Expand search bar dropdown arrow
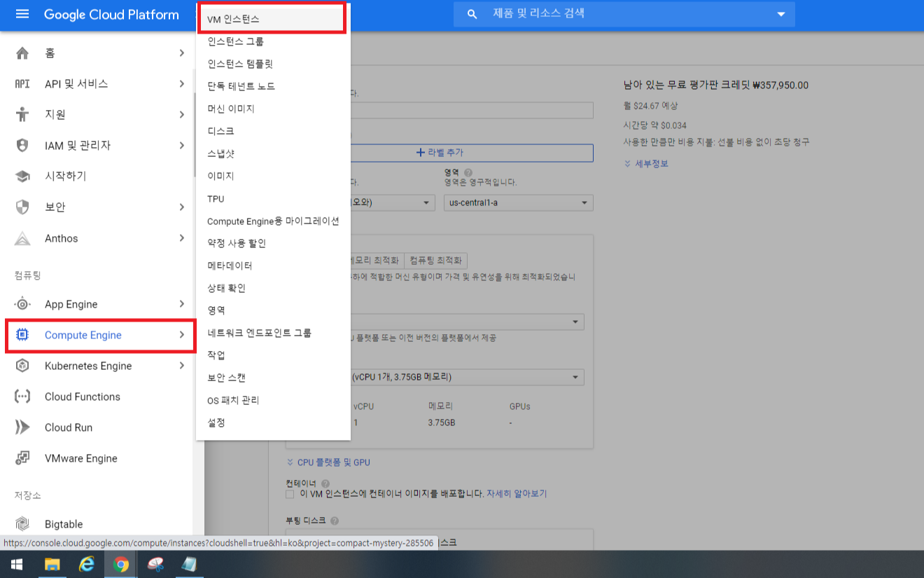 (x=781, y=14)
